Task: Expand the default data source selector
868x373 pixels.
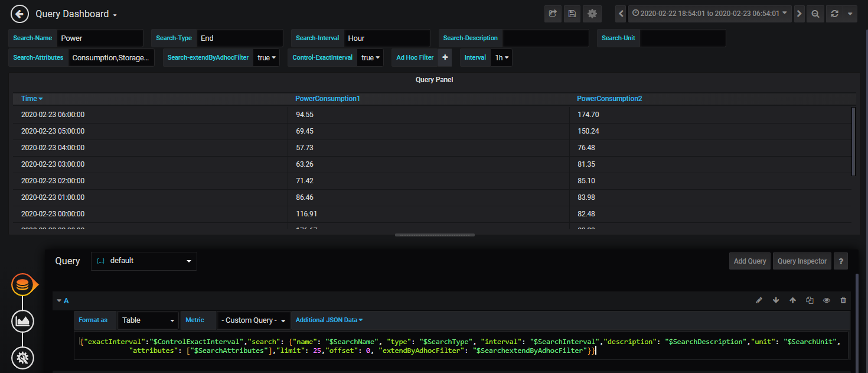Action: point(143,261)
